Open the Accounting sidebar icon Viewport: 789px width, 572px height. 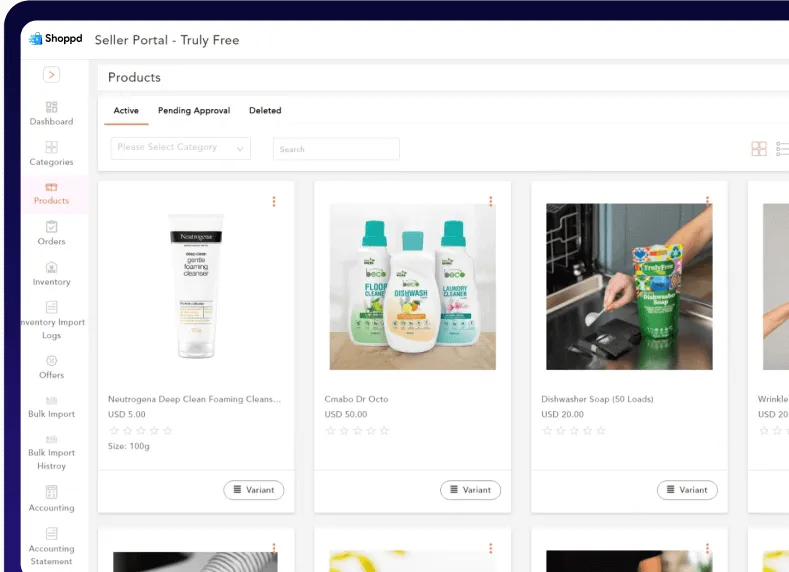click(51, 492)
